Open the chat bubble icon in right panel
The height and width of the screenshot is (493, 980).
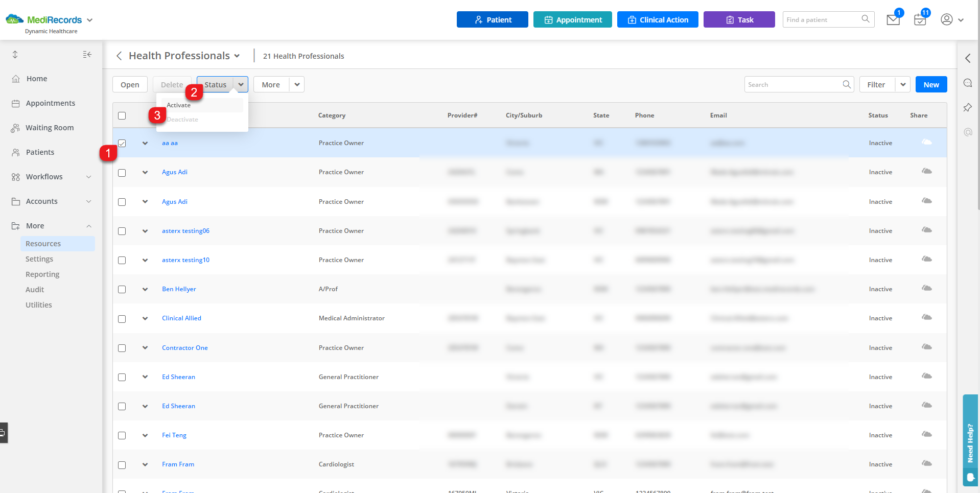pyautogui.click(x=968, y=83)
